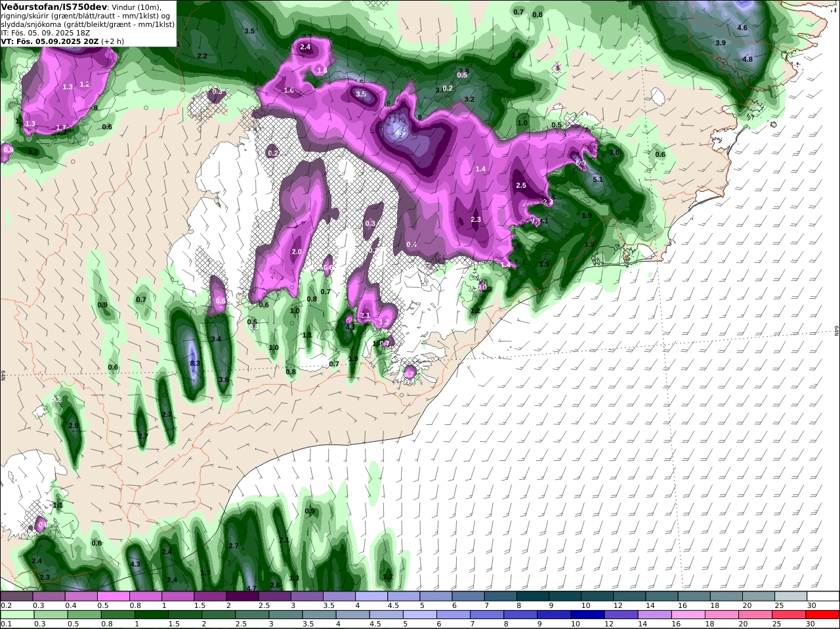The image size is (840, 629).
Task: Click the 3.6 precipitation value on the map
Action: (x=224, y=380)
